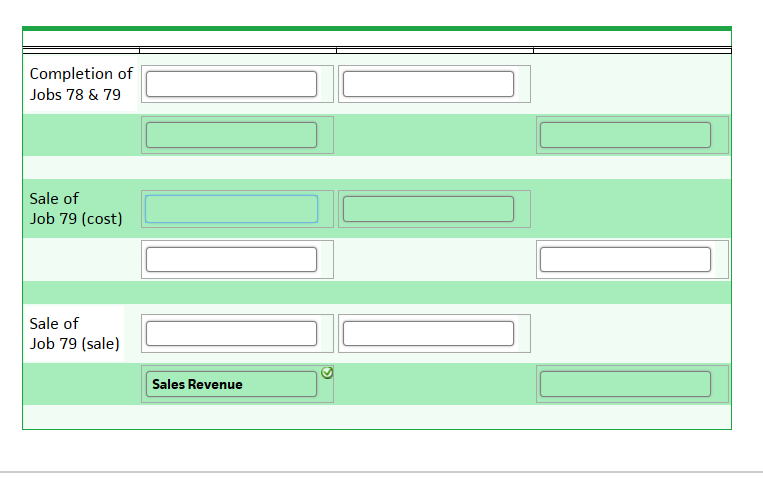
Task: Click the credit amount field under Completion of Jobs
Action: [x=625, y=135]
